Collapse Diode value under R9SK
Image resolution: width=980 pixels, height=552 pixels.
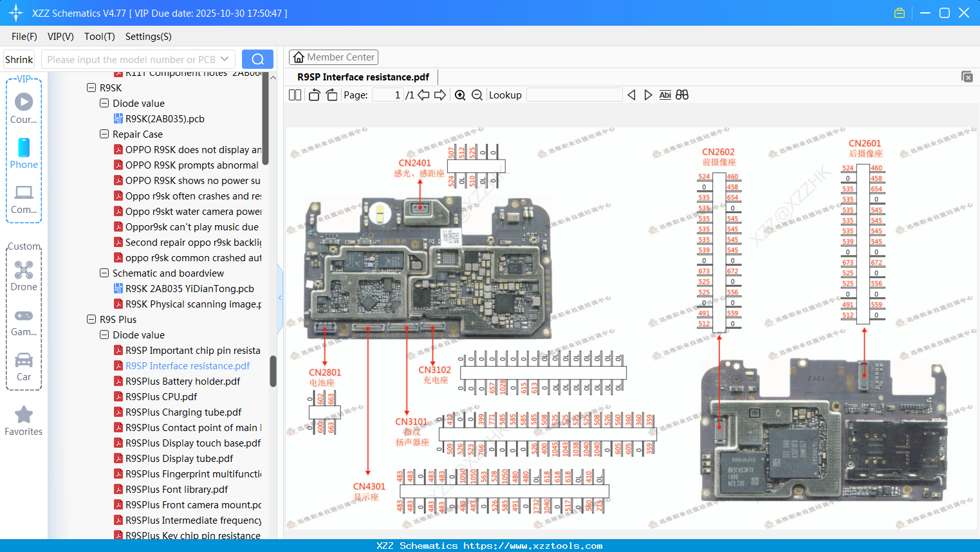pyautogui.click(x=104, y=103)
